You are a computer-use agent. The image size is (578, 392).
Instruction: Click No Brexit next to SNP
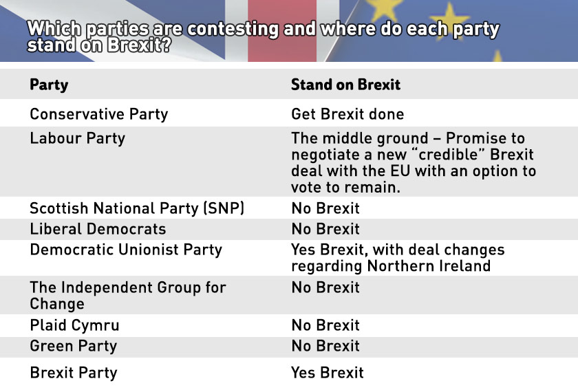point(325,208)
